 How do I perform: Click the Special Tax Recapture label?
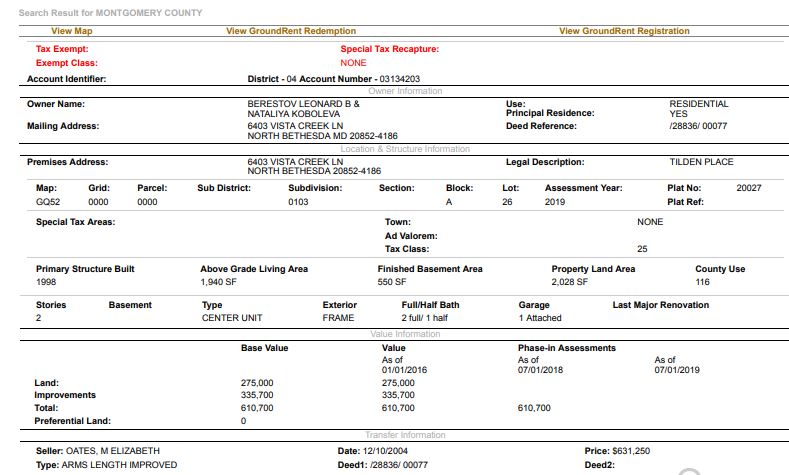coord(389,48)
